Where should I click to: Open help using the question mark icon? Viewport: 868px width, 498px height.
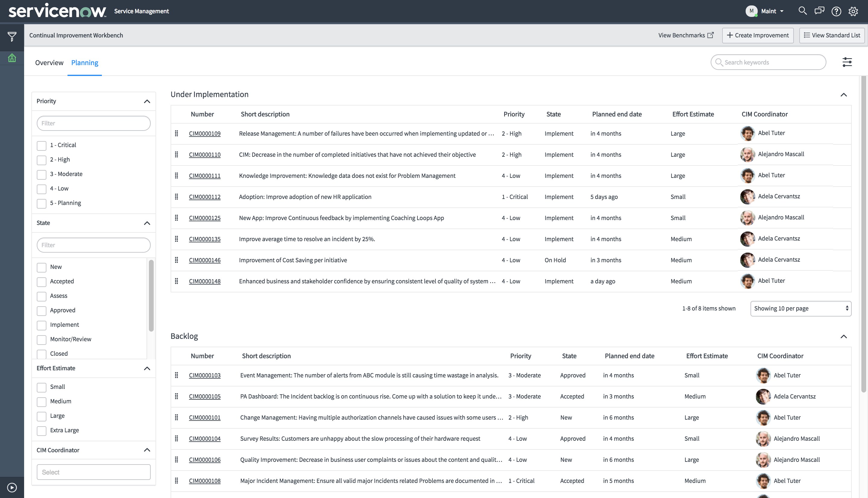click(836, 11)
